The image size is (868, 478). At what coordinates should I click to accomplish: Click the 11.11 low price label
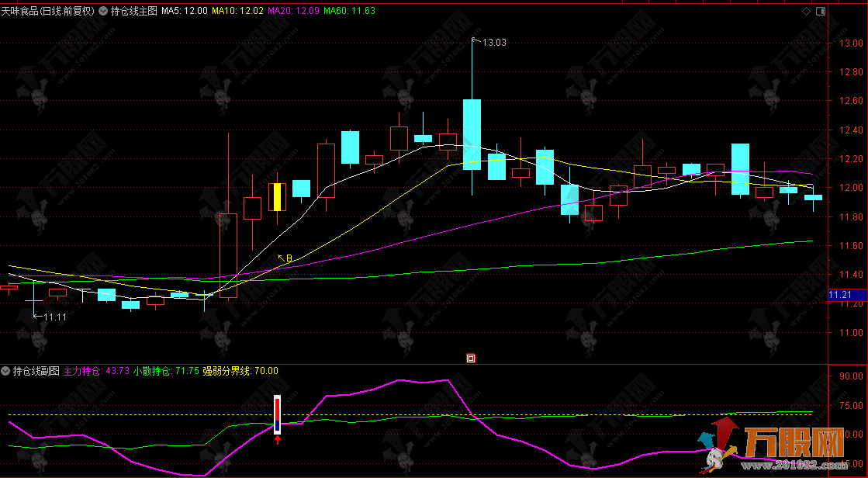(54, 317)
